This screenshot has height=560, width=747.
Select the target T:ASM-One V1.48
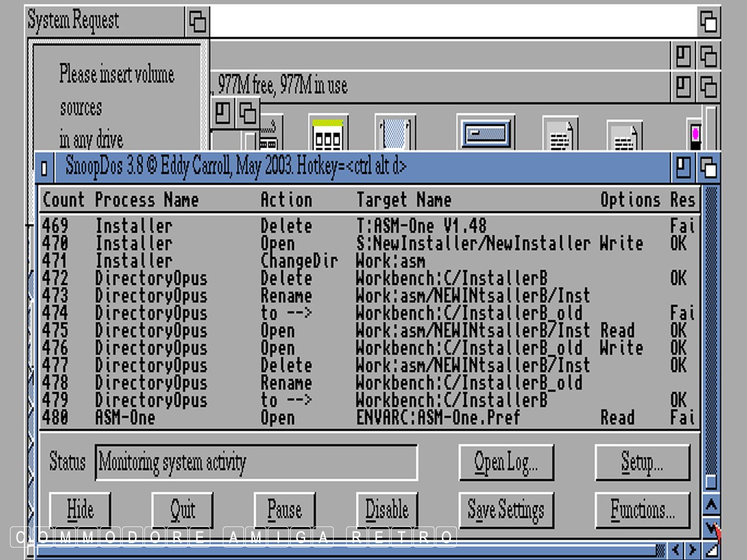point(421,226)
